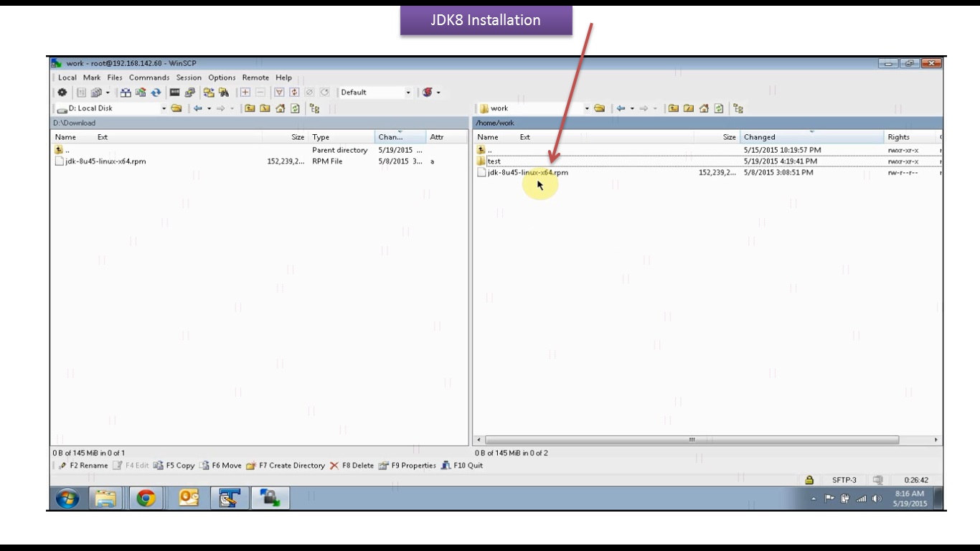Image resolution: width=980 pixels, height=551 pixels.
Task: Go to local parent directory icon
Action: tap(250, 108)
